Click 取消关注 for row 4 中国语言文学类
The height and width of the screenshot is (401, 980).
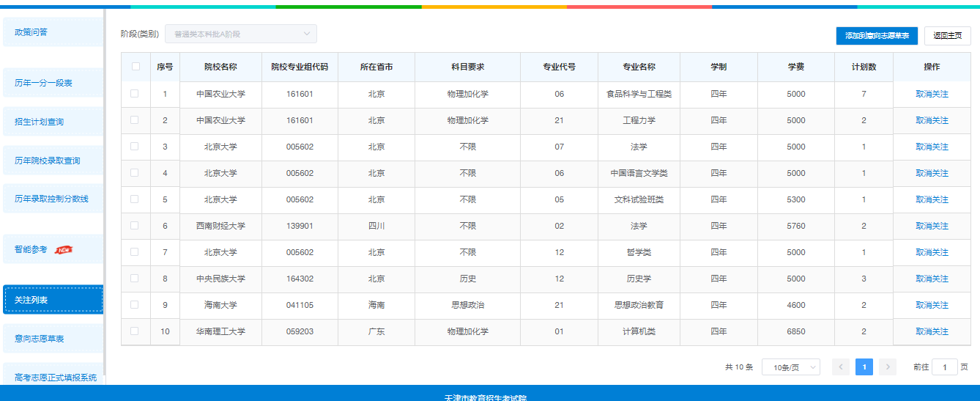932,173
